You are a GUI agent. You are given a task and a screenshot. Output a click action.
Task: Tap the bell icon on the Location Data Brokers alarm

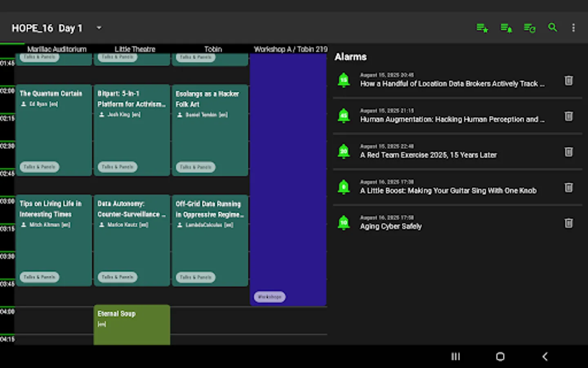coord(344,80)
